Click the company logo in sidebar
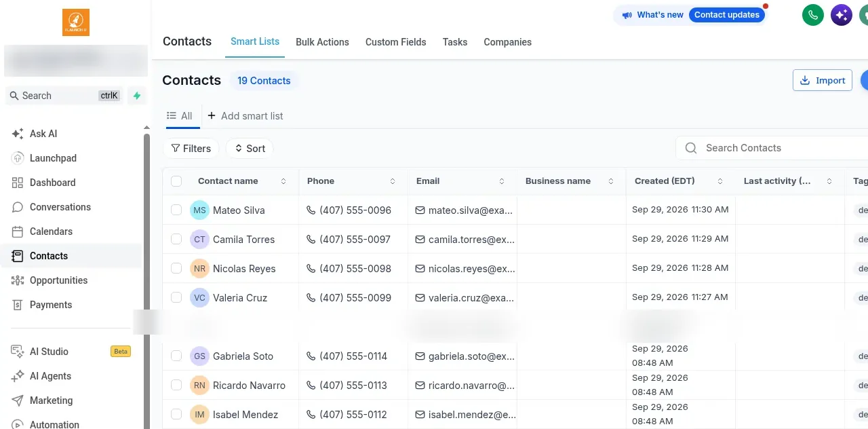868x429 pixels. 76,22
